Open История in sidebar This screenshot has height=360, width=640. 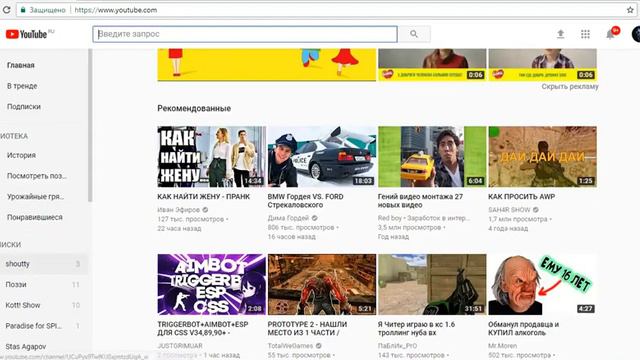pos(21,155)
